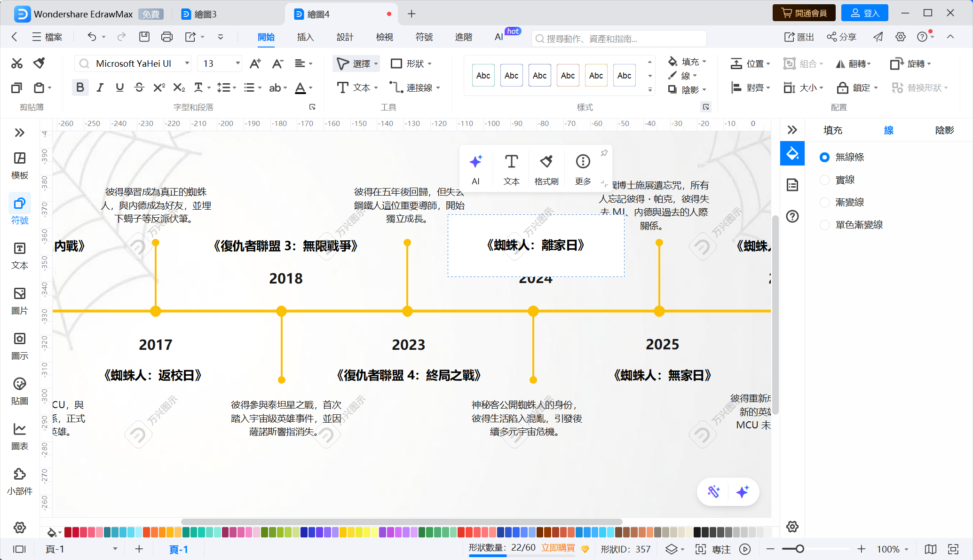Viewport: 973px width, 560px height.
Task: Expand the Select tool dropdown
Action: tap(376, 63)
